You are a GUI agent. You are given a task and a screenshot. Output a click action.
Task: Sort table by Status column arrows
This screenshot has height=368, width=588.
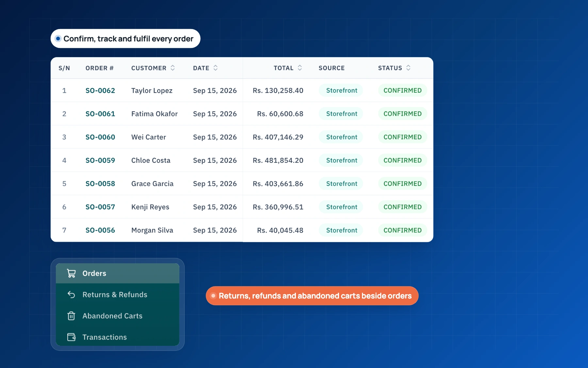408,68
